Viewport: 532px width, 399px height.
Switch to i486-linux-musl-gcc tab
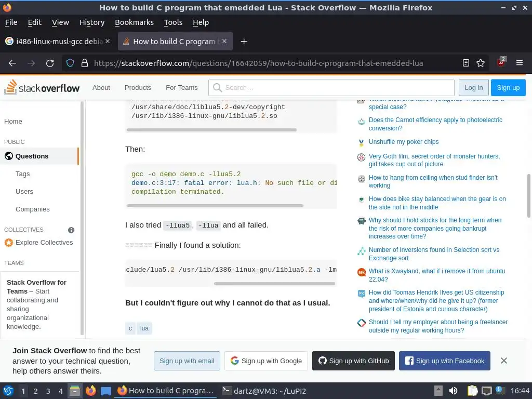(x=58, y=41)
